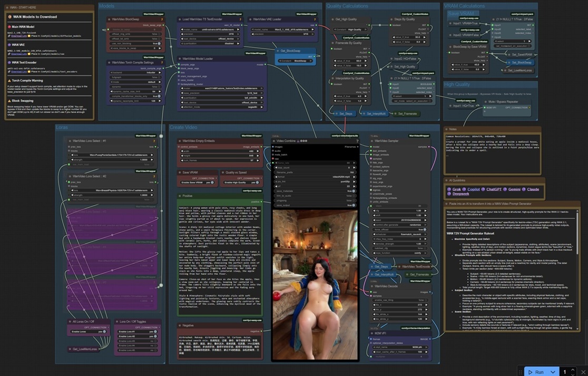The image size is (588, 376).
Task: Click the collapse dot on the Positive prompt node
Action: point(180,196)
